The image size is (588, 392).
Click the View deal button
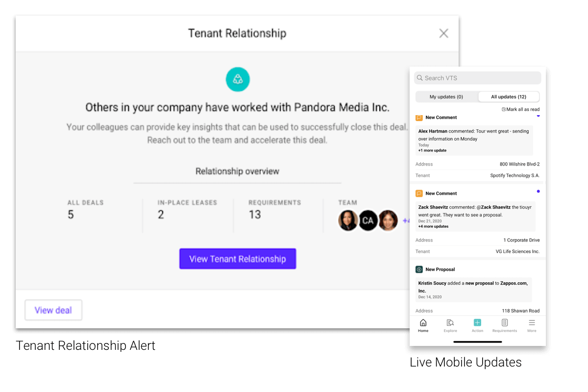(x=53, y=310)
